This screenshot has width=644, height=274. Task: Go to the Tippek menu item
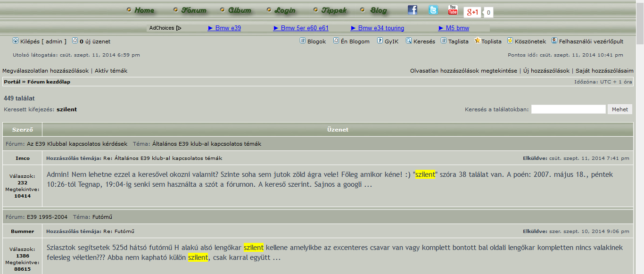[334, 10]
